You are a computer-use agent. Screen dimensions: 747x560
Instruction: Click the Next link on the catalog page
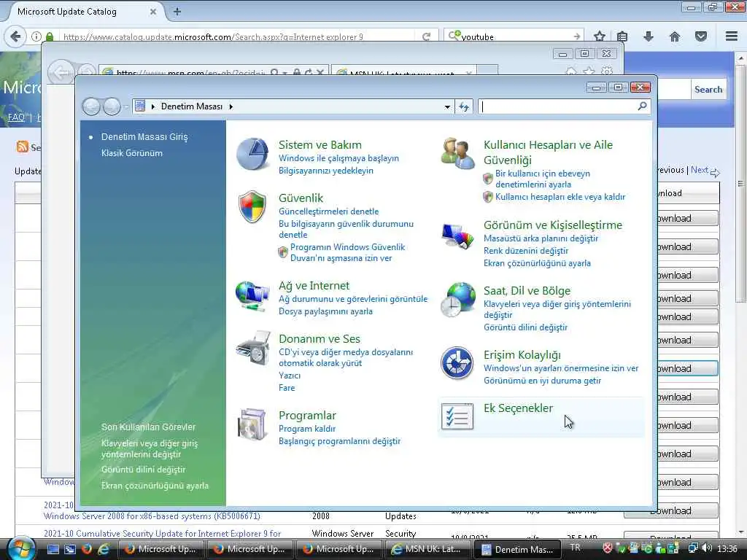point(700,169)
